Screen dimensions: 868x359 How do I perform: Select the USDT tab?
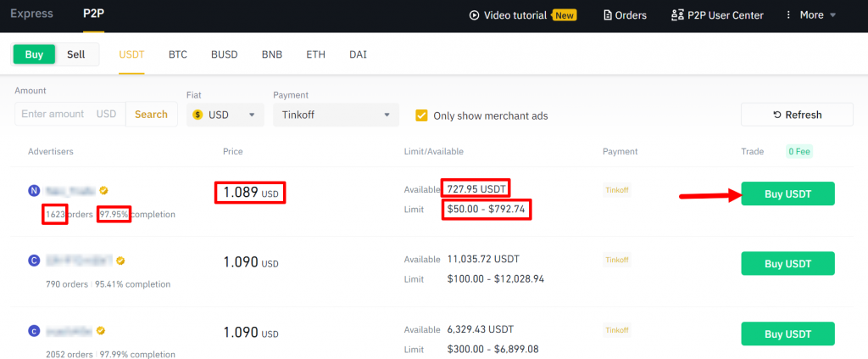131,54
